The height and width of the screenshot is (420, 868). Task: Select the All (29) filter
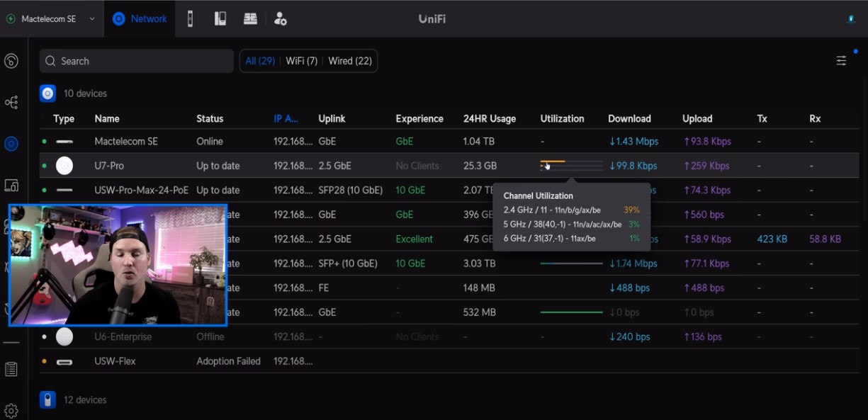(x=260, y=61)
